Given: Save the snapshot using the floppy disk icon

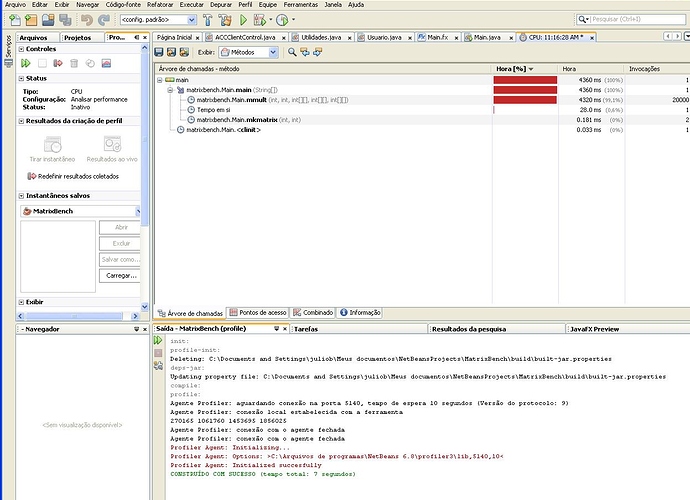Looking at the screenshot, I should pos(160,52).
